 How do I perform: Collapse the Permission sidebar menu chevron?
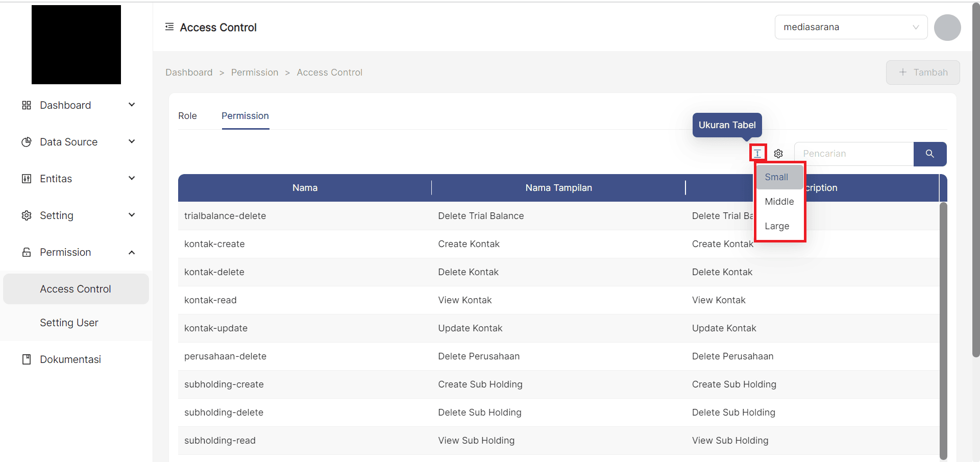tap(132, 252)
